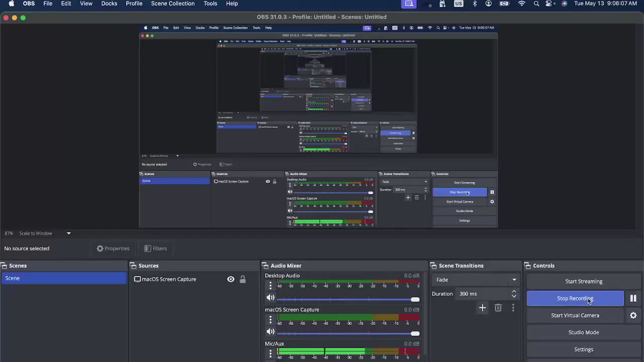Open the battery status in menu bar
Image resolution: width=644 pixels, height=362 pixels.
click(x=505, y=4)
